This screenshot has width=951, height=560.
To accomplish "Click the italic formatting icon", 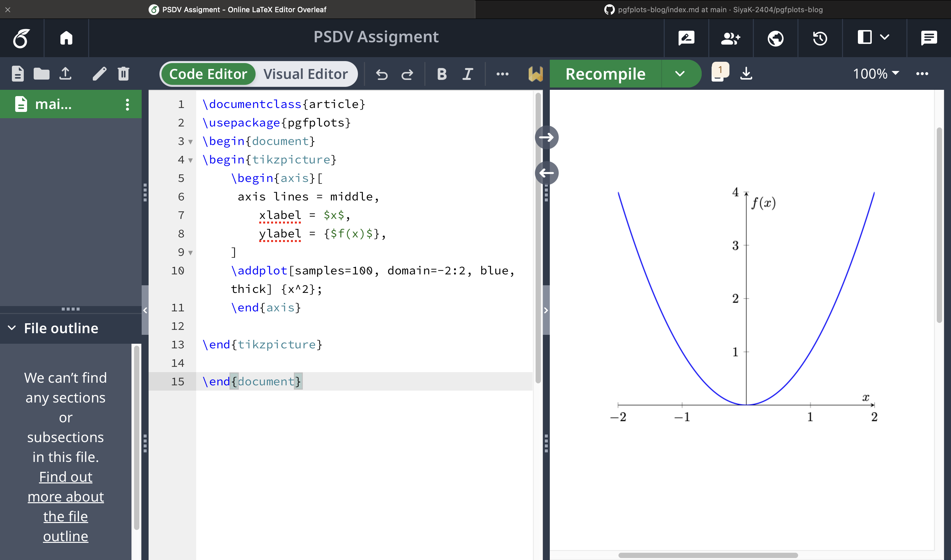I will 468,73.
